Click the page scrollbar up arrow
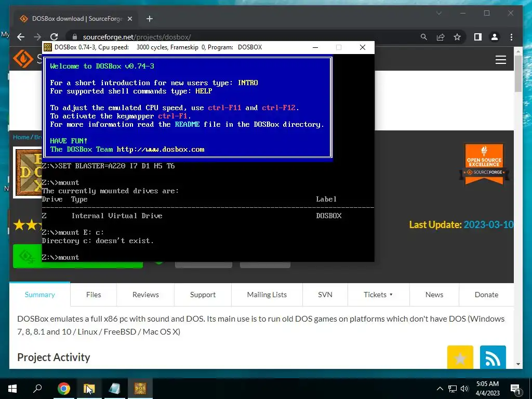 click(518, 51)
